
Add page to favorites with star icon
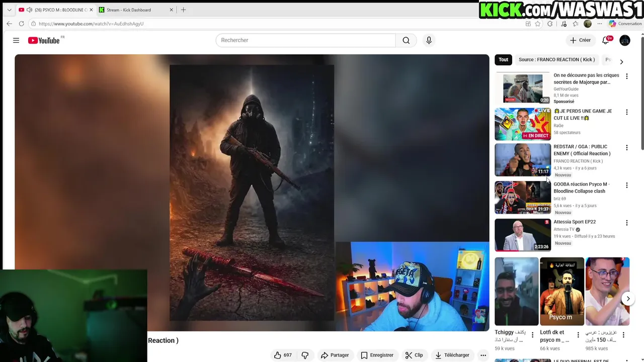538,24
